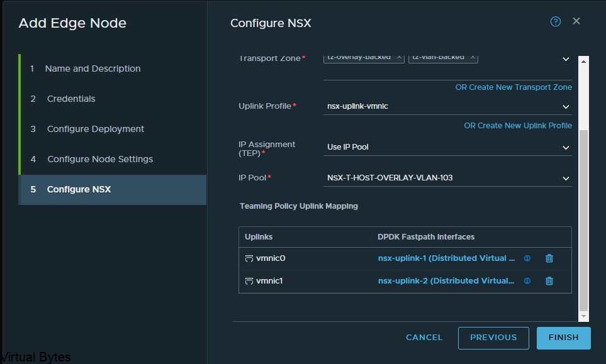Click the vmnic0 uplink name

[271, 258]
